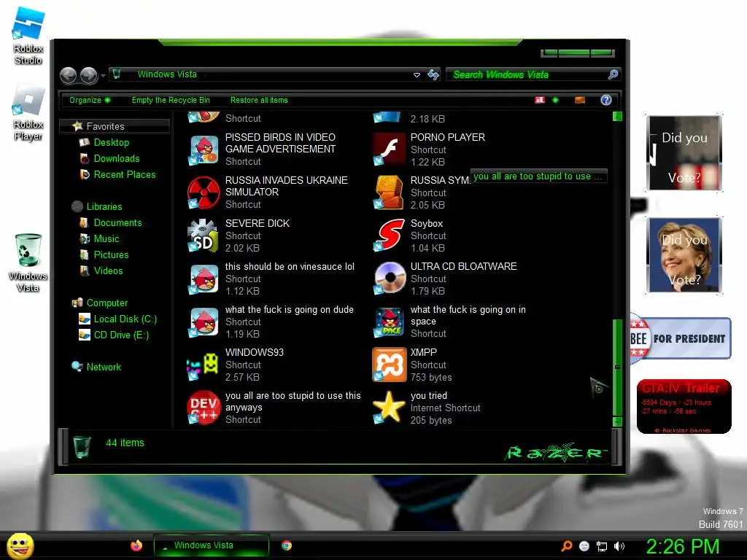The width and height of the screenshot is (747, 560).
Task: Open the Pictures library
Action: click(x=111, y=254)
